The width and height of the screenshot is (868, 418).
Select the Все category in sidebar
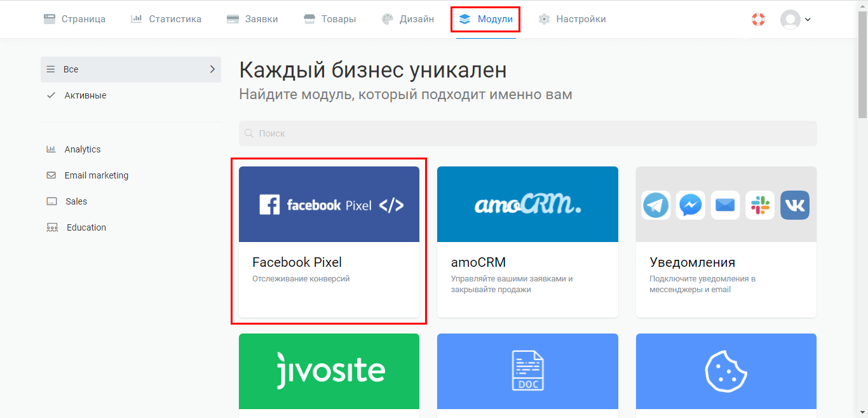pos(131,69)
